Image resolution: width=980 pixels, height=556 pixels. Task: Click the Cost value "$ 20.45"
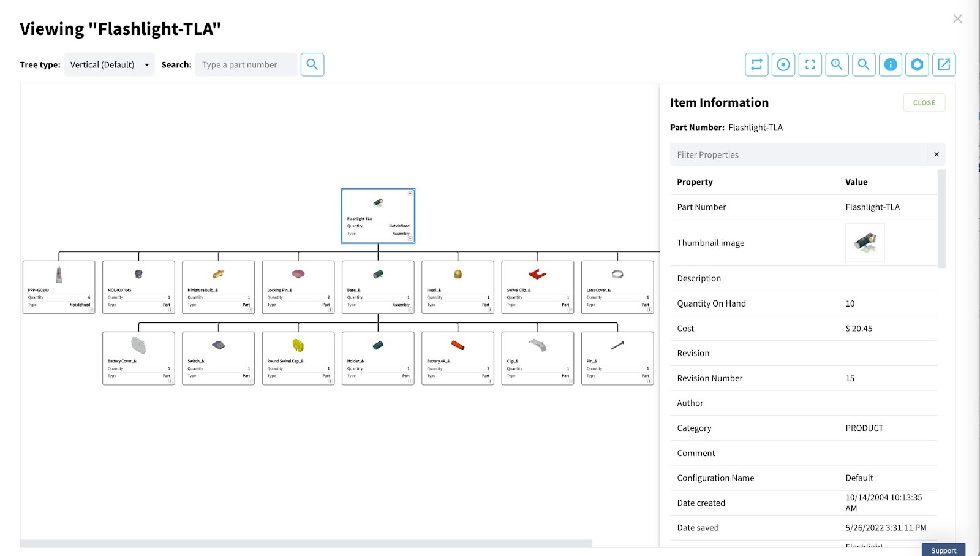859,329
